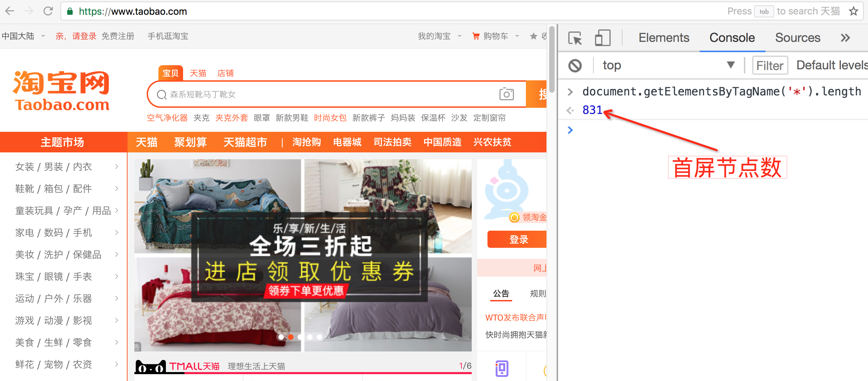Select the first carousel dot
The width and height of the screenshot is (868, 381).
[281, 337]
